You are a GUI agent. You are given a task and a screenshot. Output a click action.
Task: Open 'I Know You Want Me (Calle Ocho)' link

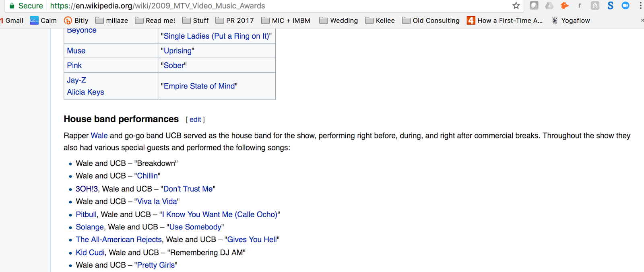coord(220,214)
